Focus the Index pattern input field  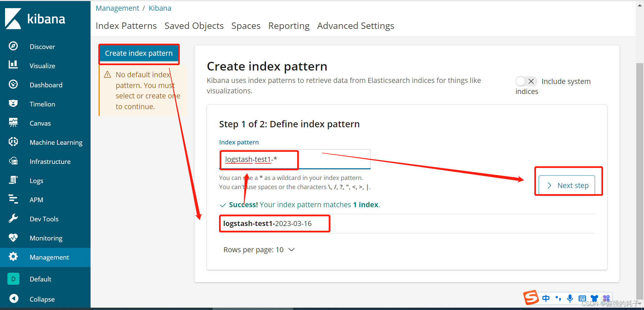click(332, 159)
